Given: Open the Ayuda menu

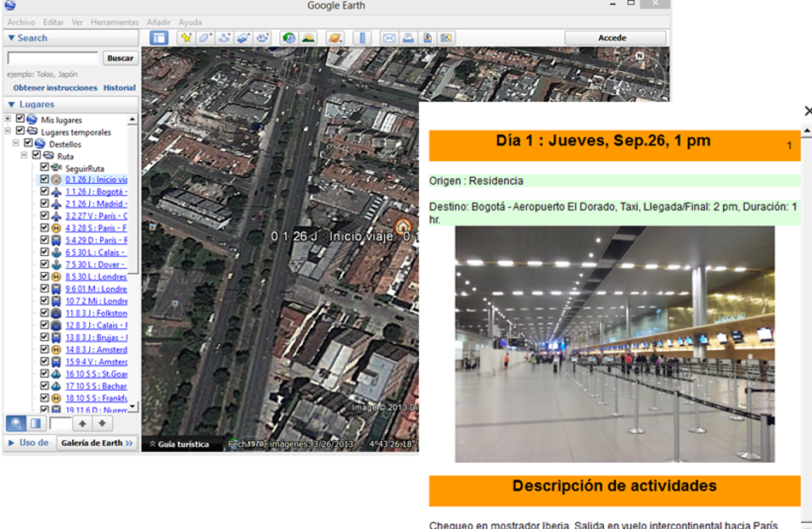Looking at the screenshot, I should 190,22.
